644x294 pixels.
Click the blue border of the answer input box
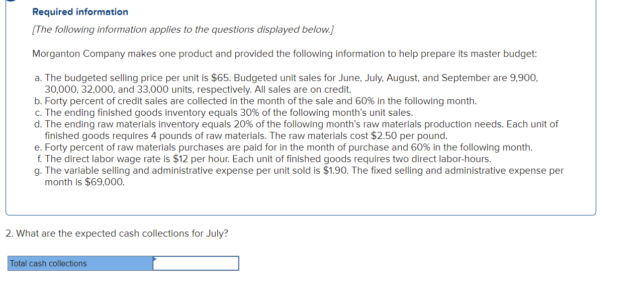click(x=196, y=257)
